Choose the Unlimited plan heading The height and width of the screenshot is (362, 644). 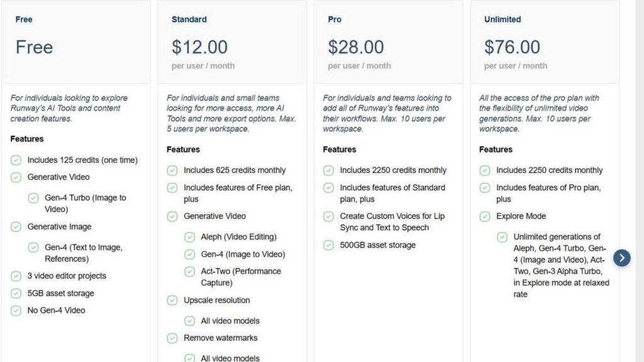[x=502, y=19]
